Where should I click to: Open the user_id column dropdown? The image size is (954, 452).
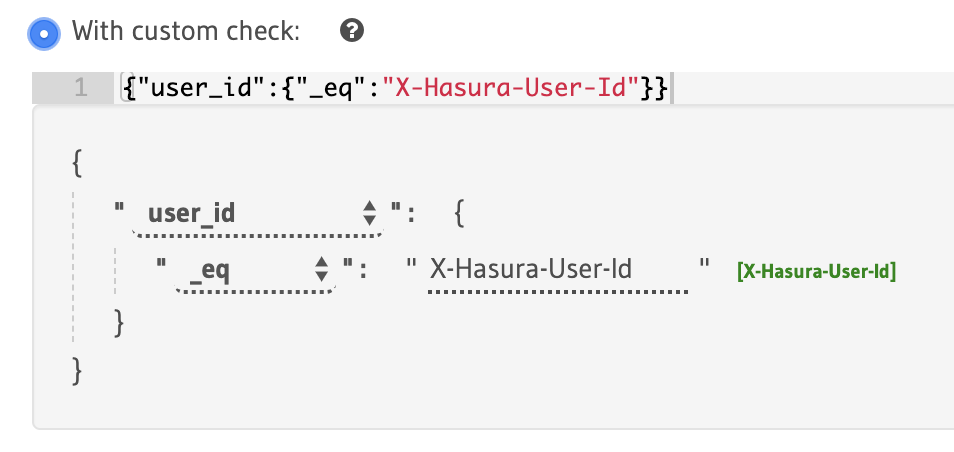[258, 214]
